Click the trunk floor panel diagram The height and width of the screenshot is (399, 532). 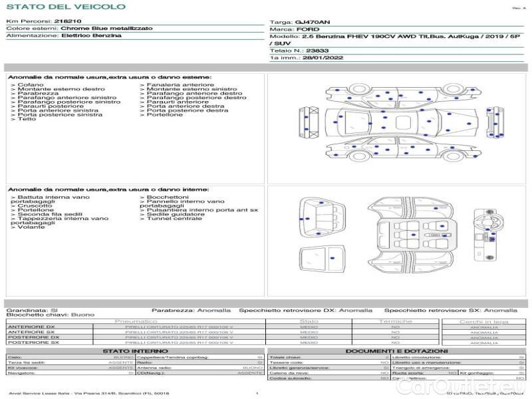322,259
